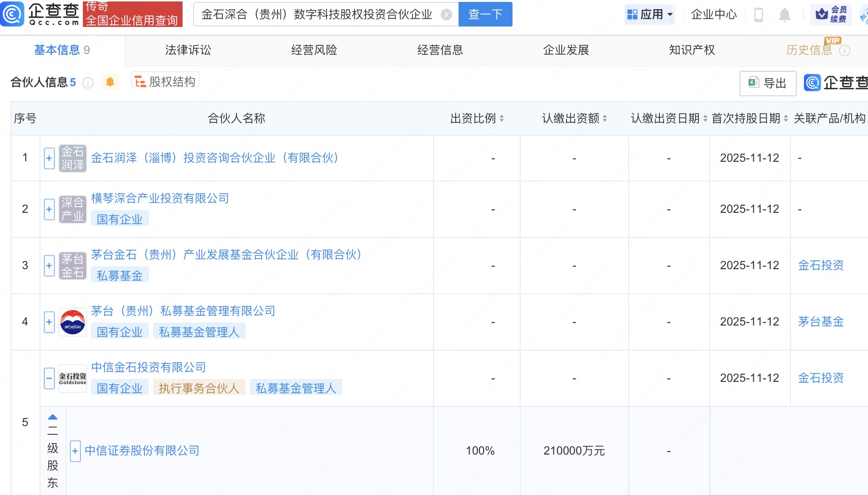Switch to the 知识产权 tab

[692, 50]
